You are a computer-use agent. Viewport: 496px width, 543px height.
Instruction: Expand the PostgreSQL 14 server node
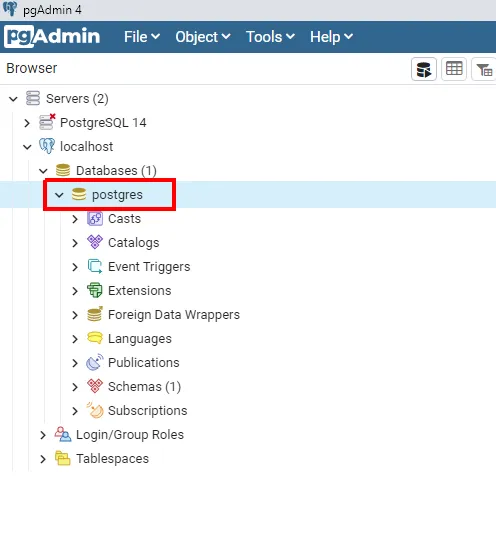[x=27, y=123]
